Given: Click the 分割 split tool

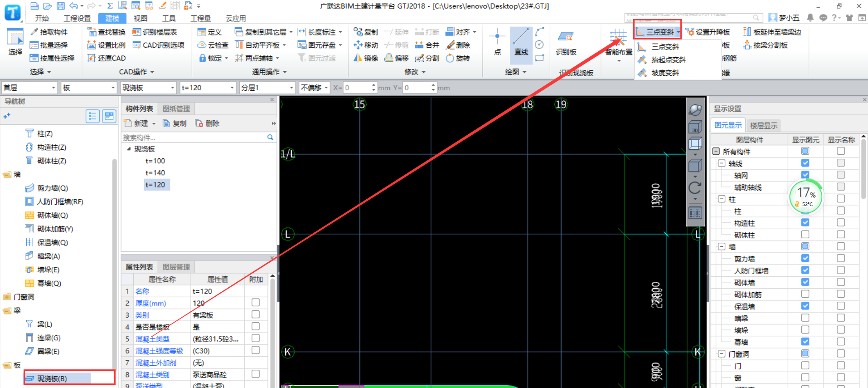Looking at the screenshot, I should click(x=427, y=58).
